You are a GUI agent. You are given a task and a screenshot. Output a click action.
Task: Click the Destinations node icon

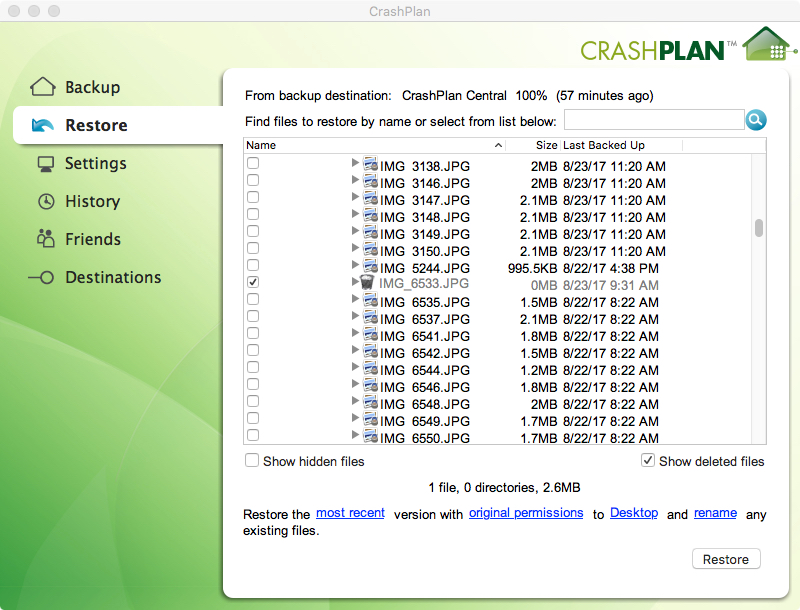[x=41, y=277]
